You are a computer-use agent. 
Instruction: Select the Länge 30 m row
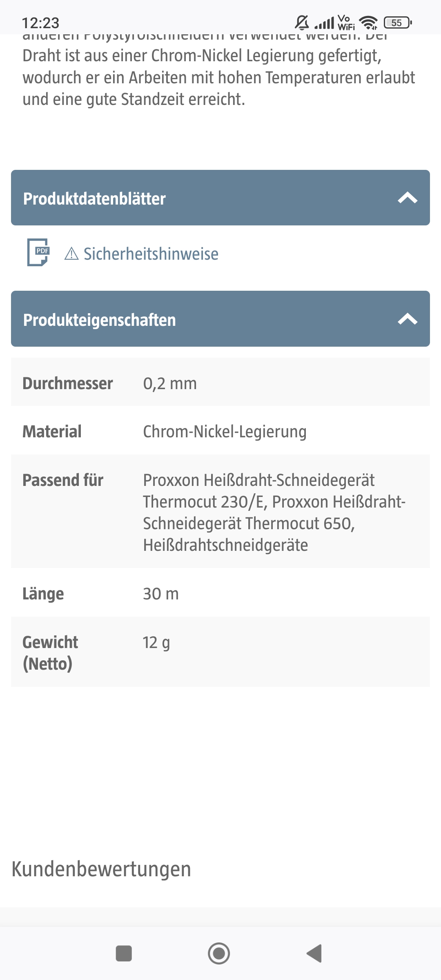pos(220,592)
